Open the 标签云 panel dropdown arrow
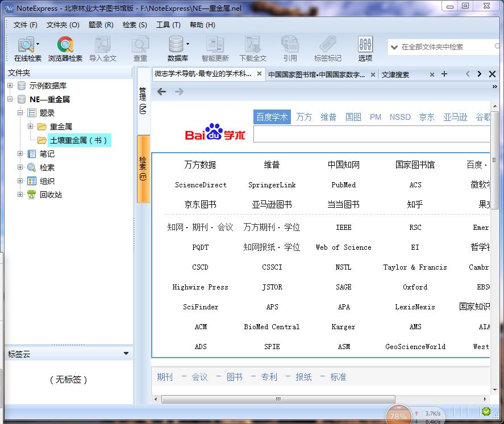 point(126,354)
